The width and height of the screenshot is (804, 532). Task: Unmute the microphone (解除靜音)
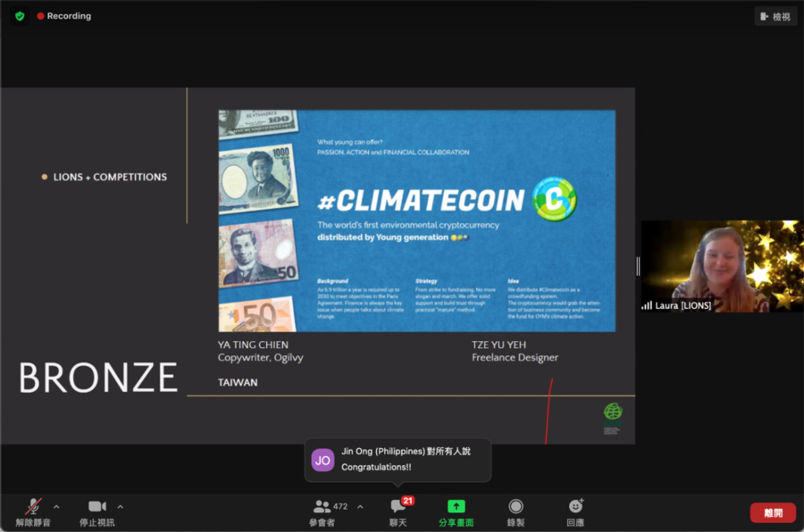(33, 512)
